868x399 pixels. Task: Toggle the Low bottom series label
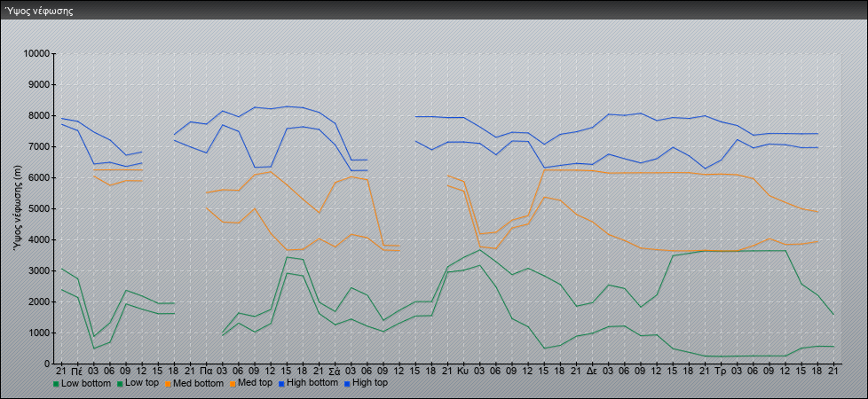coord(85,384)
